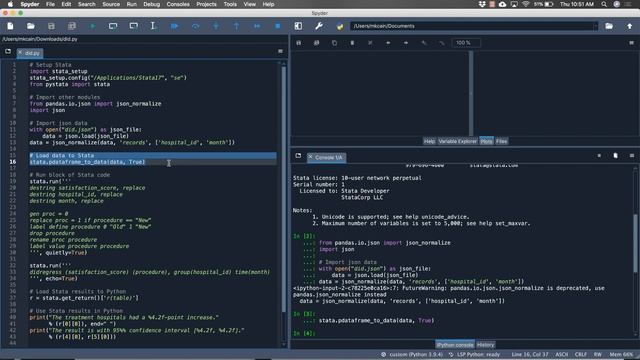Screen dimensions: 640x360
Task: Close the Console 1/A tab
Action: pos(311,157)
